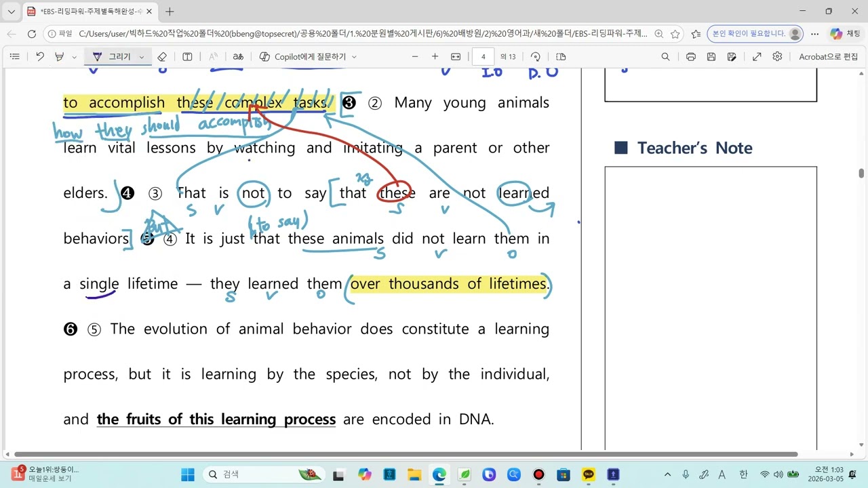Toggle the A input mode indicator
This screenshot has width=868, height=488.
pyautogui.click(x=722, y=474)
